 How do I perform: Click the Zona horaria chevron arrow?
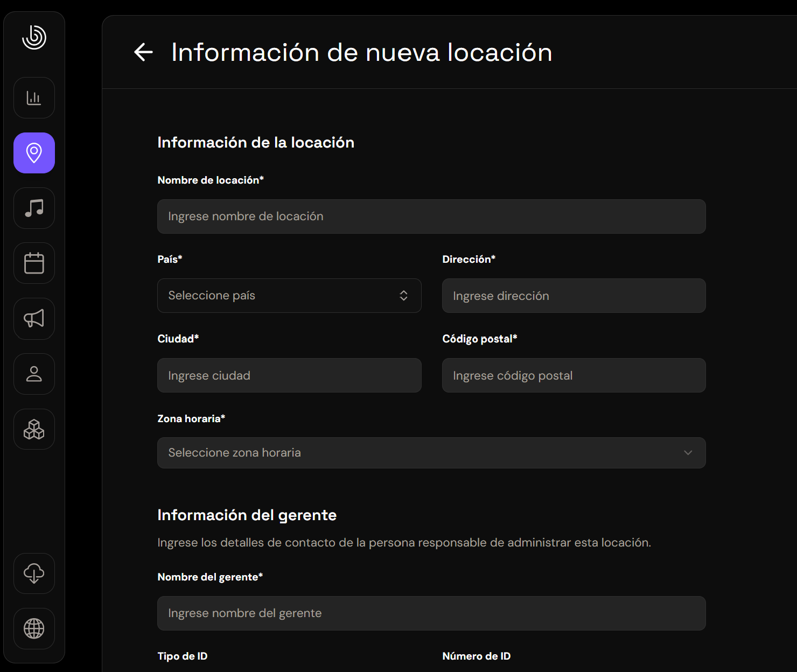click(688, 453)
